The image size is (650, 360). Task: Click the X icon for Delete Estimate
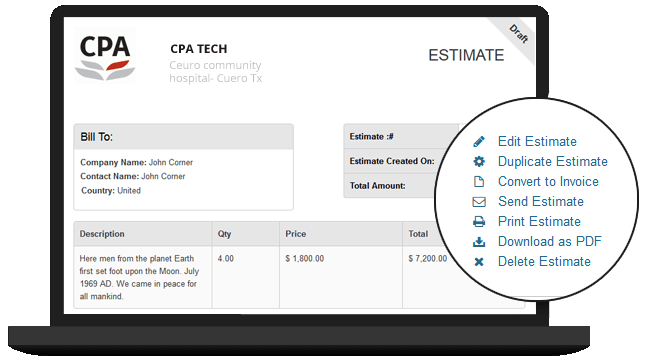coord(479,262)
